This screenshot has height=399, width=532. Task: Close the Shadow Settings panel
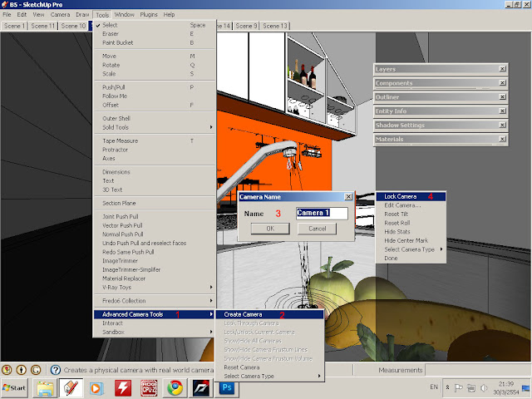point(502,126)
